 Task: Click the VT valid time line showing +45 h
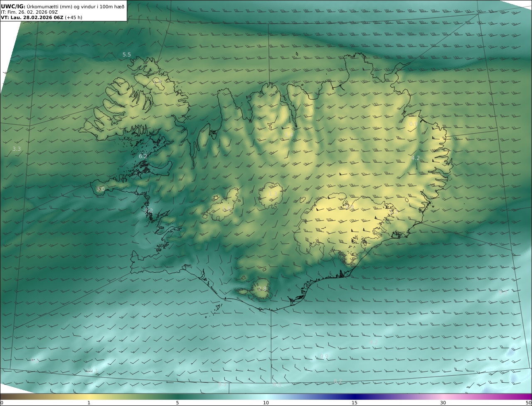pos(41,18)
